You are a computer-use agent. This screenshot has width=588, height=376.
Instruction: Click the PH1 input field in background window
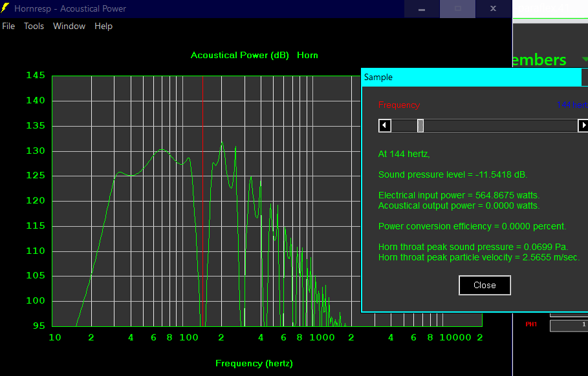569,325
